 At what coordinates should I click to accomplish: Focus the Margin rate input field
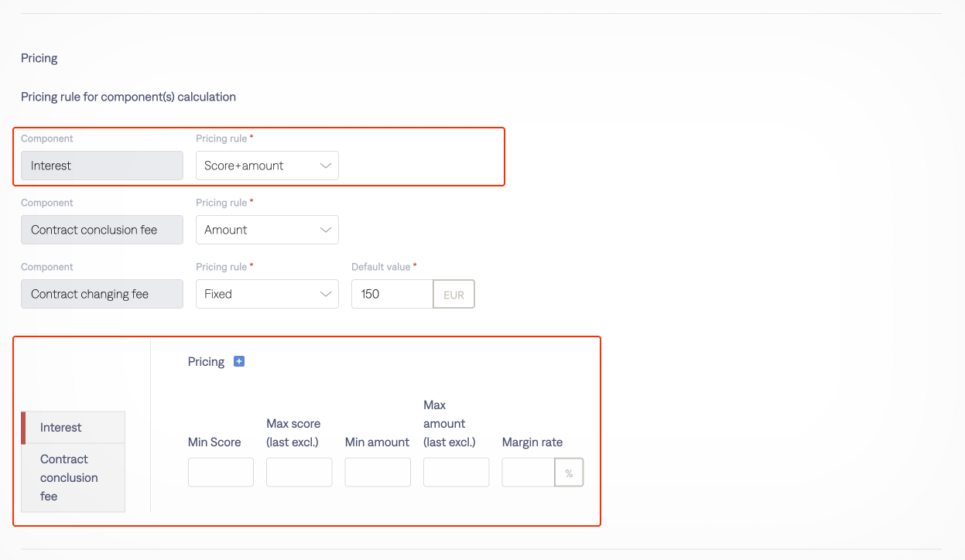529,472
